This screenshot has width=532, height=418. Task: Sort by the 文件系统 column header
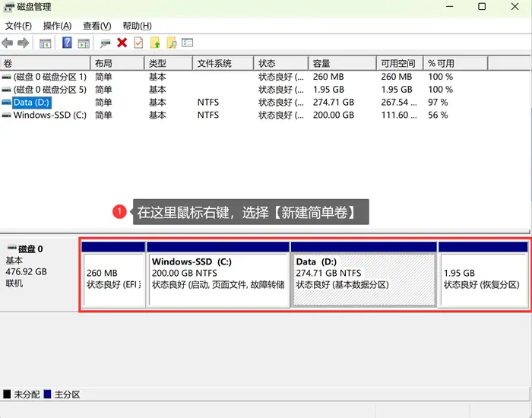click(x=223, y=63)
